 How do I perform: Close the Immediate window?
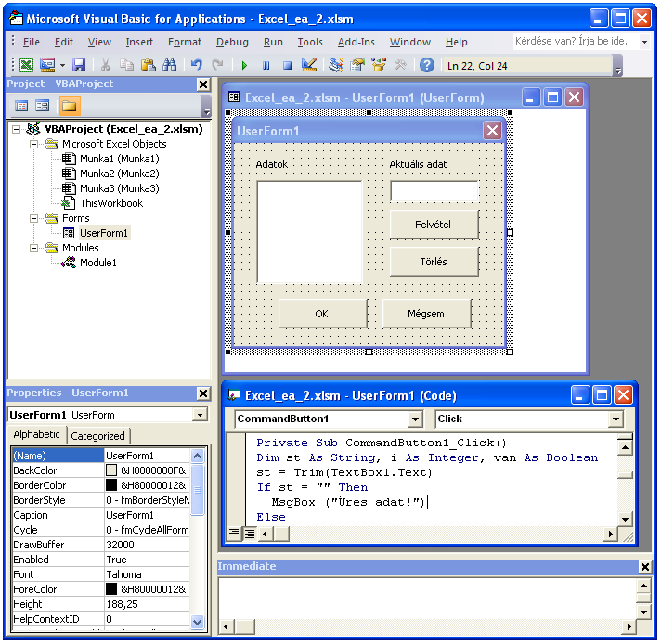[644, 567]
